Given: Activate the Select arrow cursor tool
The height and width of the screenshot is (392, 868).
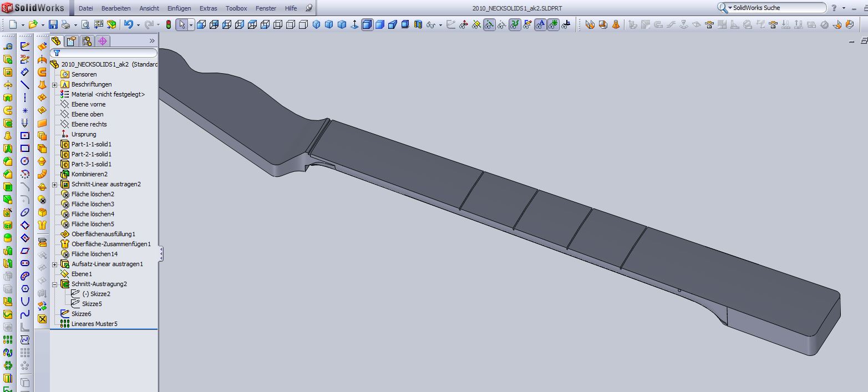Looking at the screenshot, I should click(182, 24).
